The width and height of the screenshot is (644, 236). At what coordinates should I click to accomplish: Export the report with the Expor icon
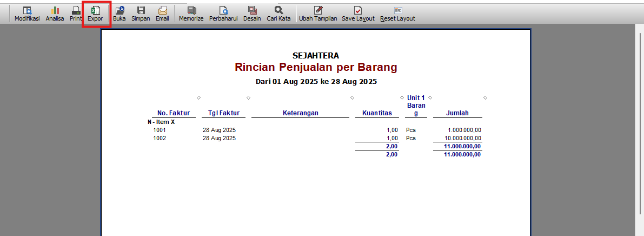[x=96, y=14]
